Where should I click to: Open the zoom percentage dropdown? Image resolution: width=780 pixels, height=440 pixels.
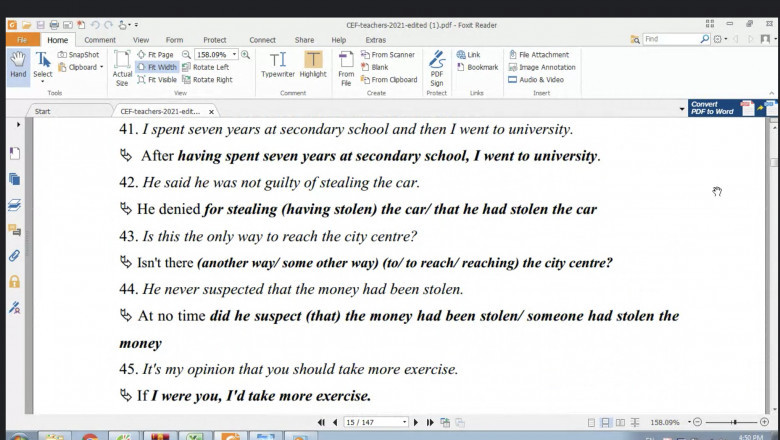pos(234,55)
